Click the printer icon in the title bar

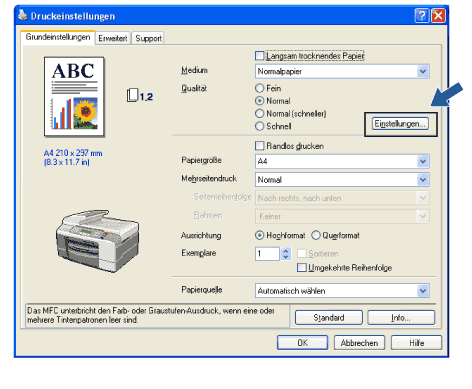pos(22,16)
